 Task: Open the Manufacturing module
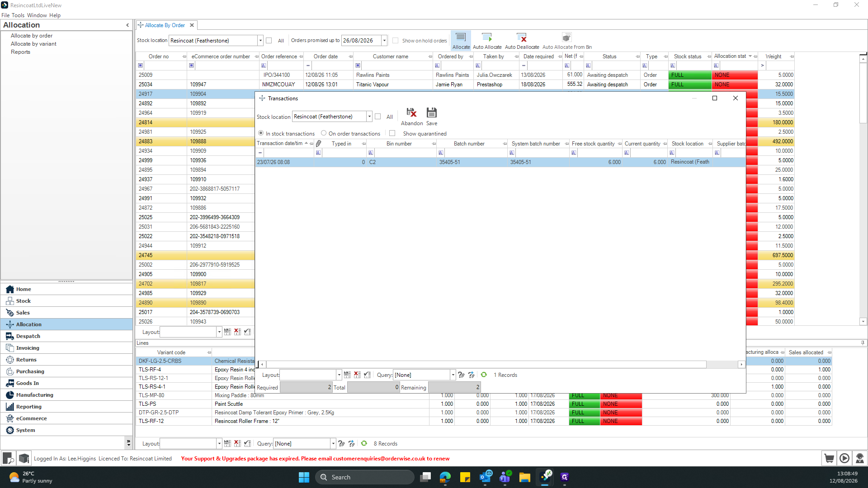click(x=66, y=395)
